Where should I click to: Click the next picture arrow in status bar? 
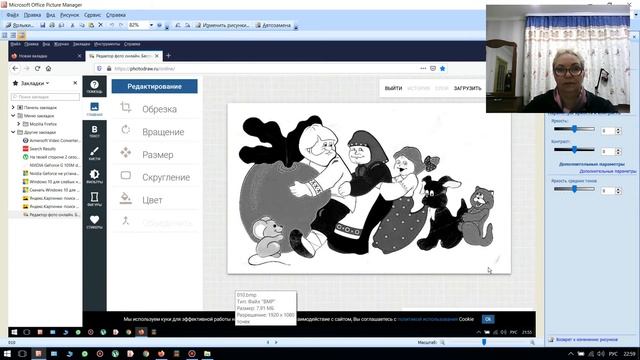tap(276, 342)
